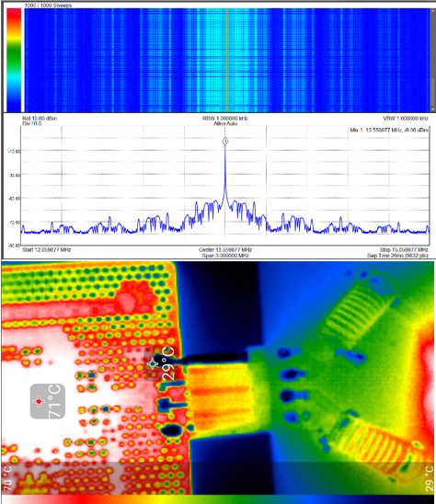Click the 'VBW 1.000000 kHz' label
The image size is (436, 504).
coord(406,119)
